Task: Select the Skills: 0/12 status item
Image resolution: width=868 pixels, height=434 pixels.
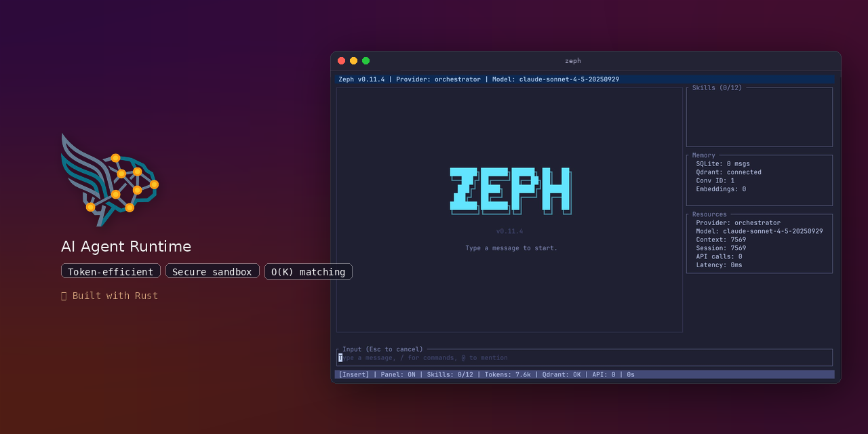Action: point(451,374)
